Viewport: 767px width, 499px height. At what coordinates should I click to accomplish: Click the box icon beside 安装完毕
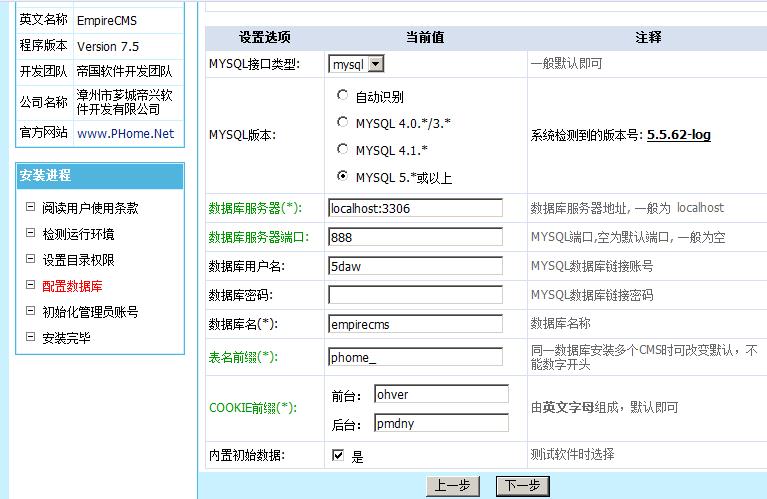pyautogui.click(x=30, y=337)
